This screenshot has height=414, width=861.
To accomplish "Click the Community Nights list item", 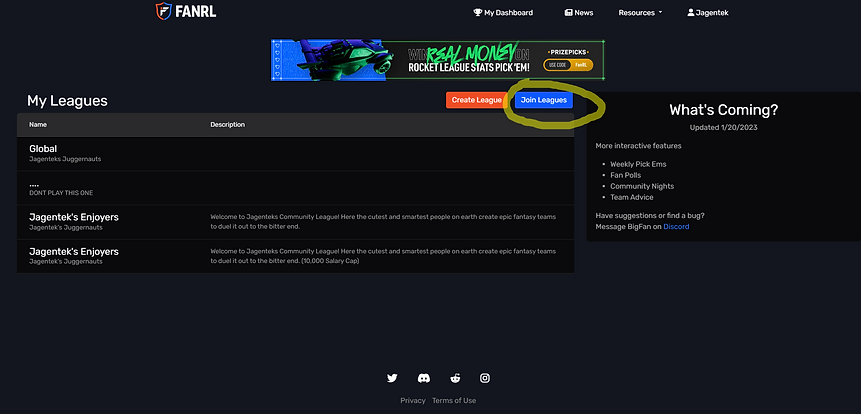I will (x=642, y=186).
